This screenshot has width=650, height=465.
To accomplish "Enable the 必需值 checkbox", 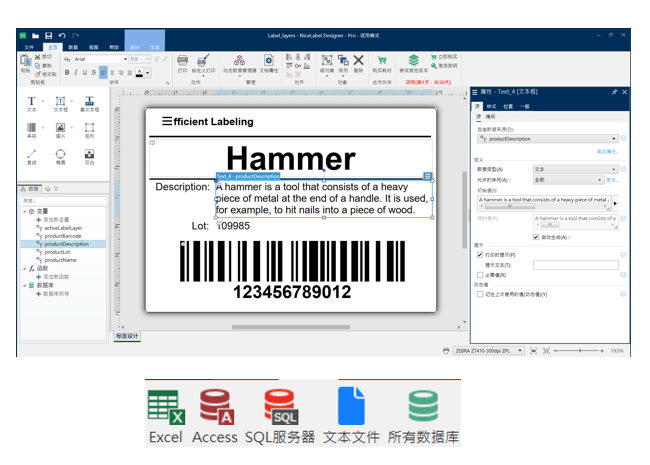I will 480,274.
